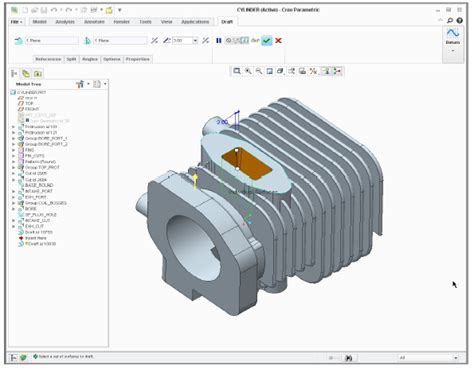Viewport: 474px width, 370px height.
Task: Pause the draft tool
Action: pyautogui.click(x=219, y=41)
